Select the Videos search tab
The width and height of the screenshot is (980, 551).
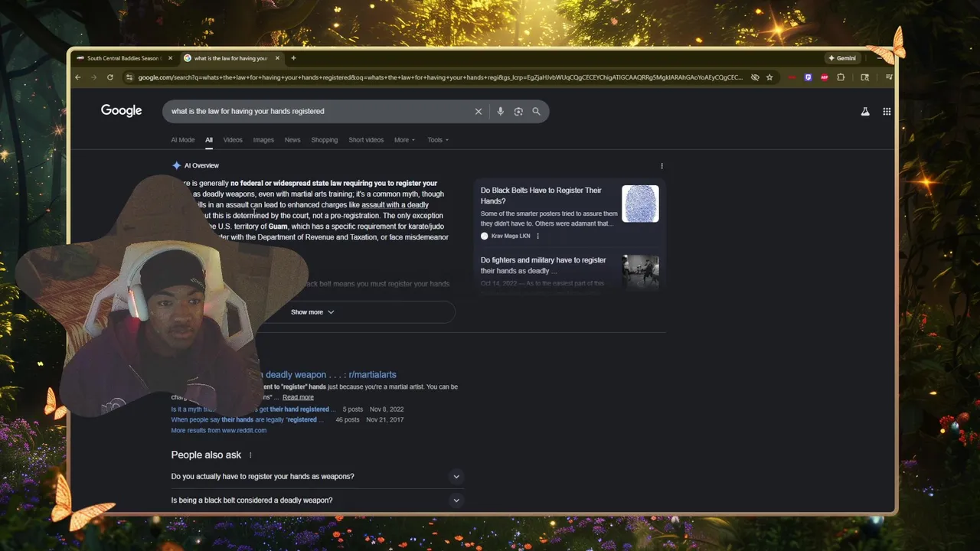click(233, 140)
